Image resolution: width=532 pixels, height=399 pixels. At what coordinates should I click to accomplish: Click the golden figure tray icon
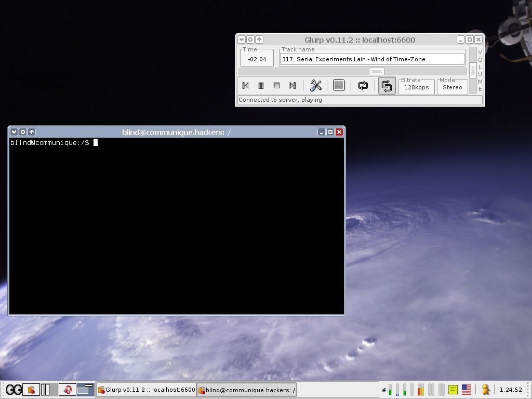486,390
